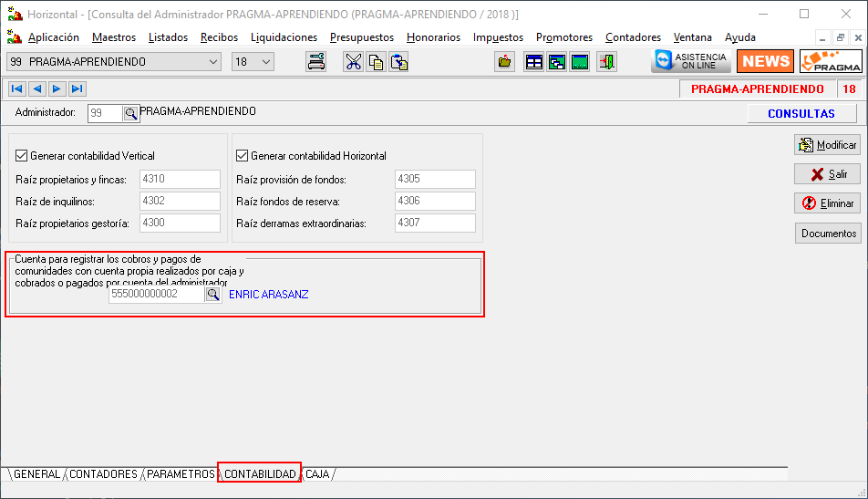Expand the year 18 dropdown
868x499 pixels.
click(266, 61)
